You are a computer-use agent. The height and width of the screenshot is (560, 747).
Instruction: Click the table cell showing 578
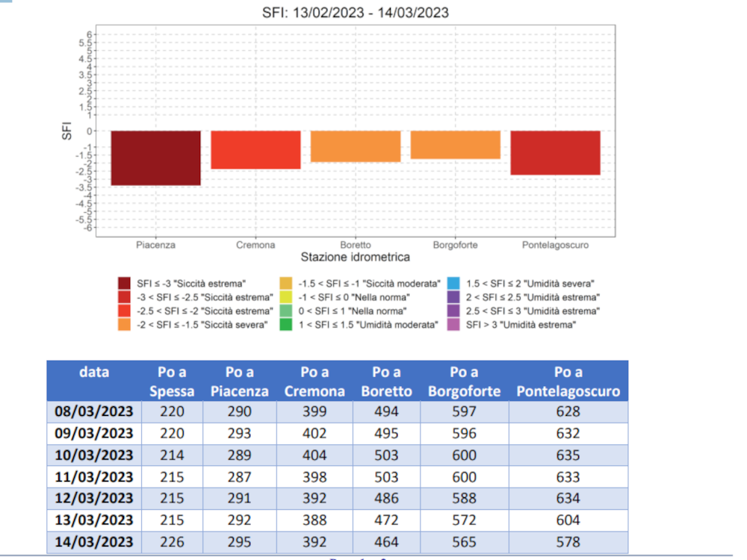tap(568, 541)
